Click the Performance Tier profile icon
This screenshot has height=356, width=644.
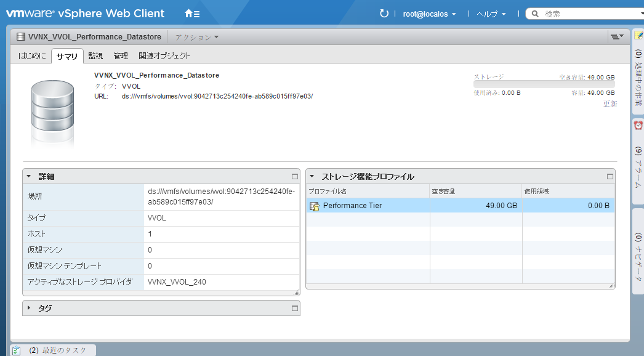(315, 206)
